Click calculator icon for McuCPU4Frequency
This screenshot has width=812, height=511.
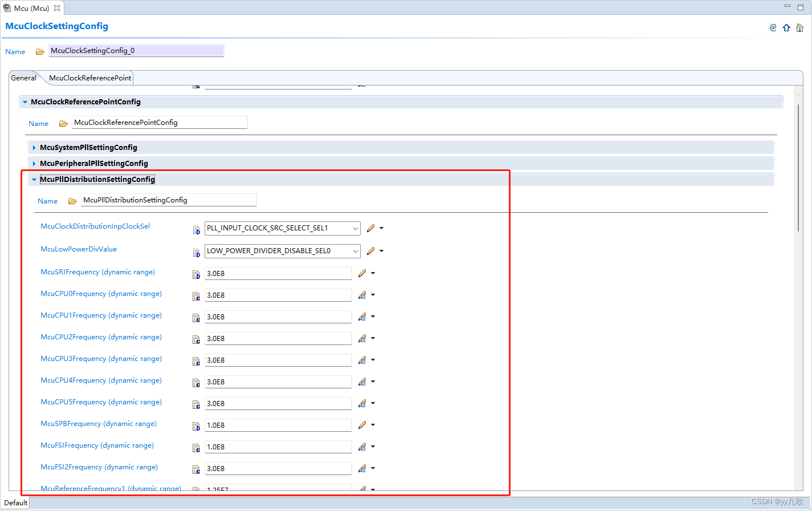362,382
